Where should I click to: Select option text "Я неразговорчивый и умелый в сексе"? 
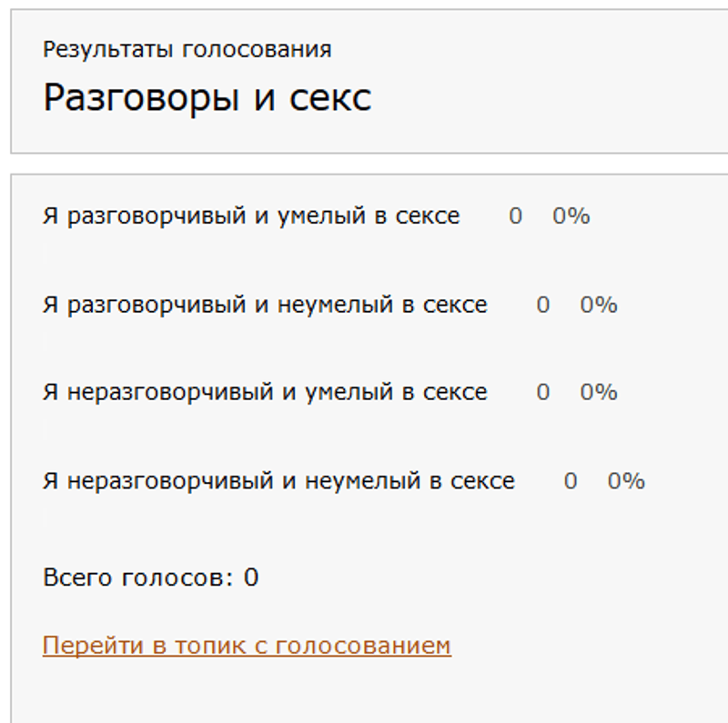[265, 393]
